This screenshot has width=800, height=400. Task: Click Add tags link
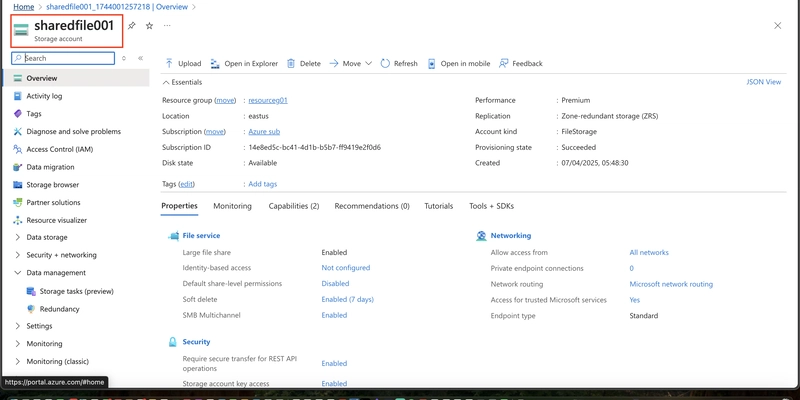point(263,184)
